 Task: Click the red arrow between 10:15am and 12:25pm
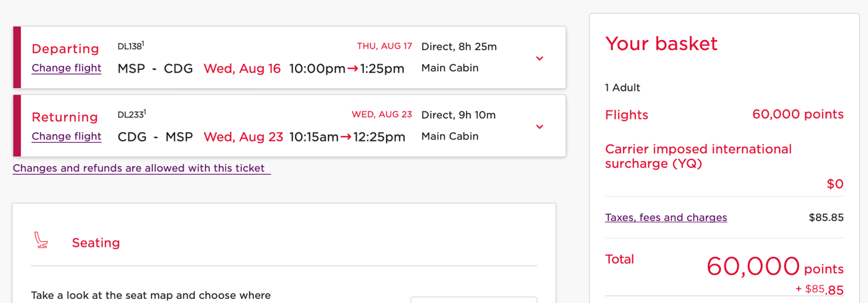point(346,137)
